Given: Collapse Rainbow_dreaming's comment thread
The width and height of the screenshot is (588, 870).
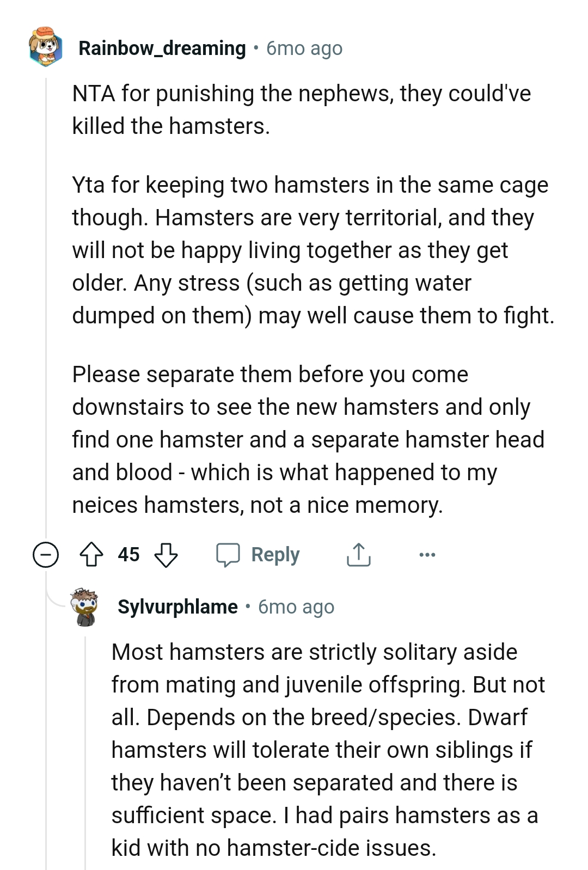Looking at the screenshot, I should pos(46,555).
